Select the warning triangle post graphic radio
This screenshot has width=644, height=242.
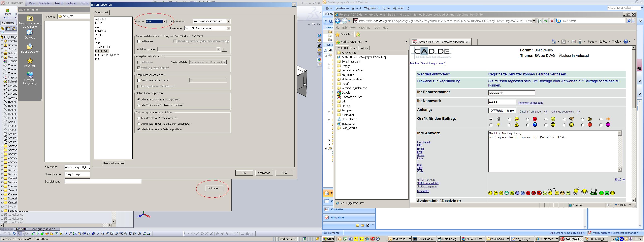tap(509, 125)
